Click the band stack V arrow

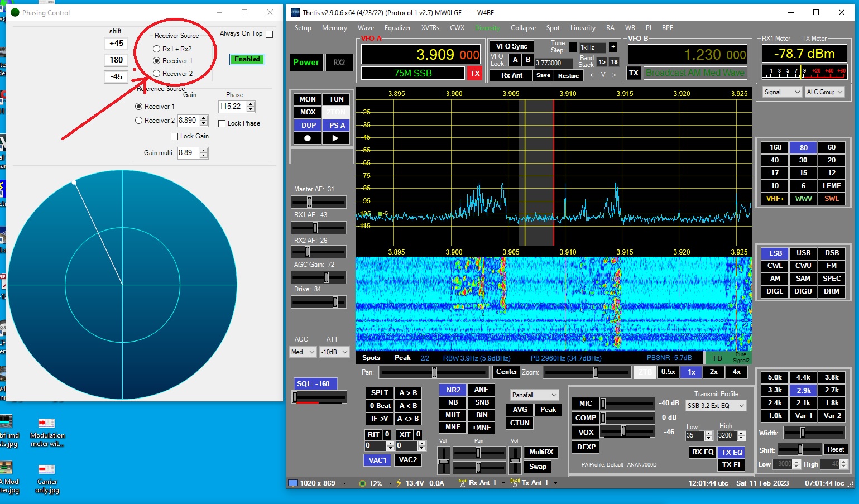603,75
